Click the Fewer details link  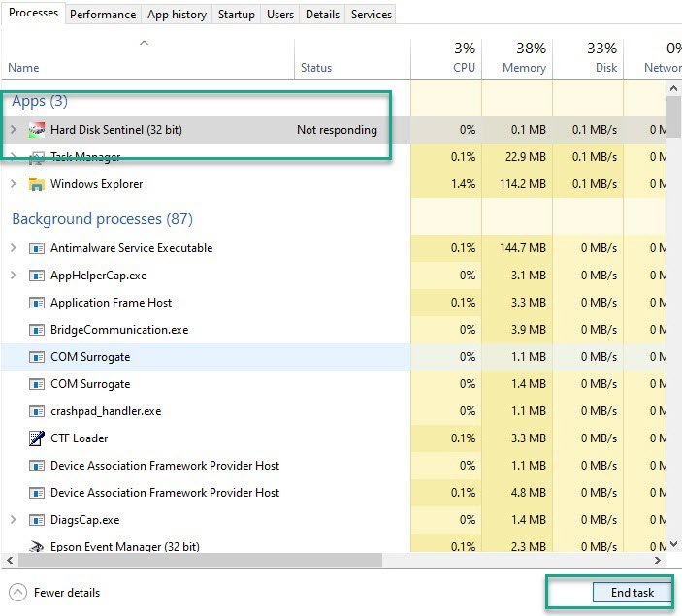pos(67,593)
